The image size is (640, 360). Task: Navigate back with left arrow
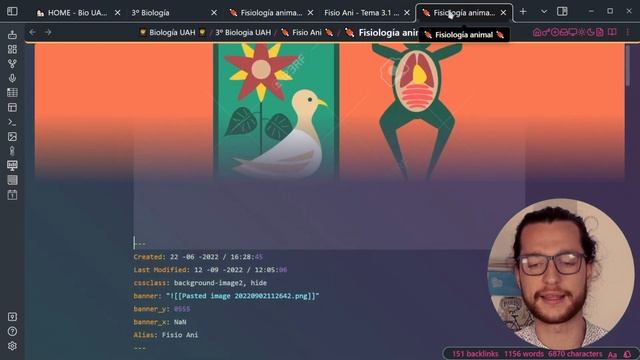pos(33,32)
